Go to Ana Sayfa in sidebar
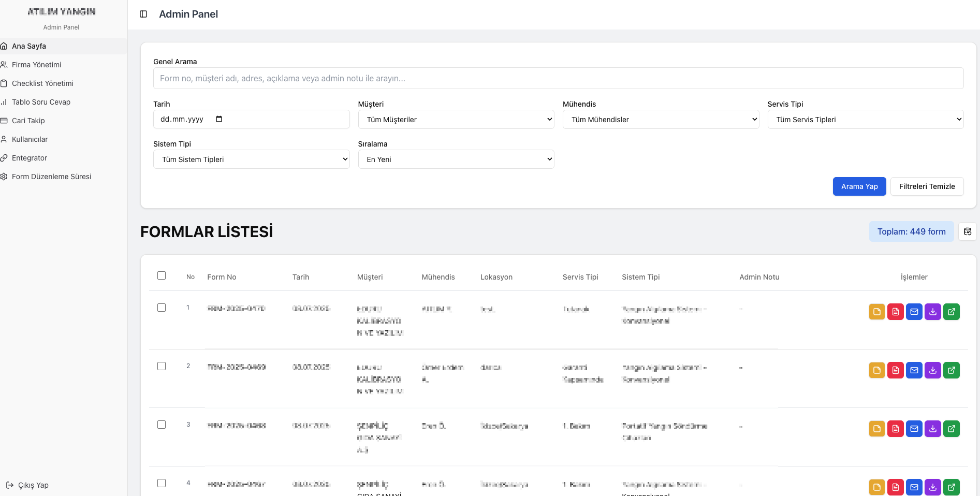 click(x=63, y=46)
